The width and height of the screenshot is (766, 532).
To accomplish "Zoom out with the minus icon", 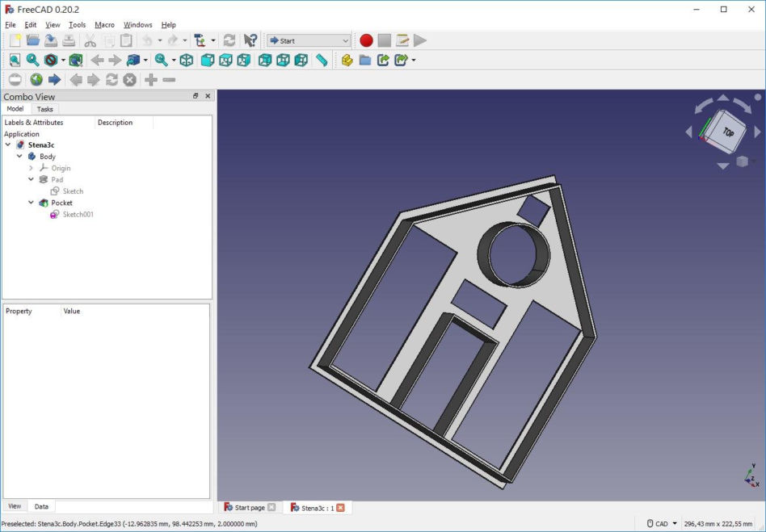I will pos(169,80).
